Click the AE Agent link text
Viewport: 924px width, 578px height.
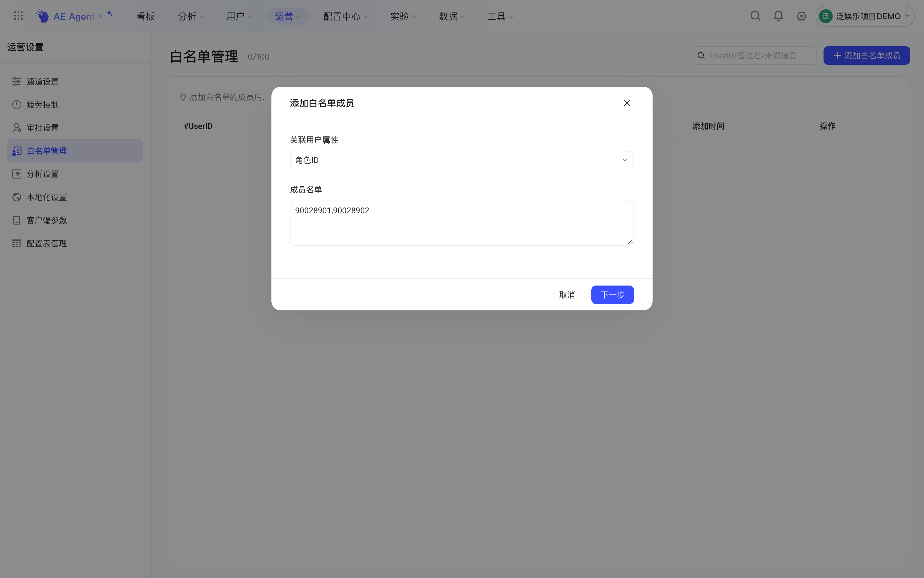point(74,16)
